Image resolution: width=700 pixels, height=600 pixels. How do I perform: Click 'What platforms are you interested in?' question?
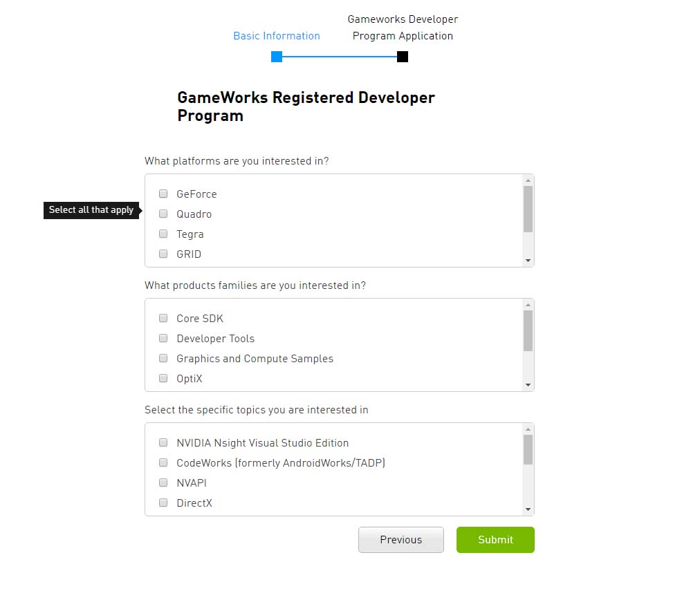(x=237, y=161)
